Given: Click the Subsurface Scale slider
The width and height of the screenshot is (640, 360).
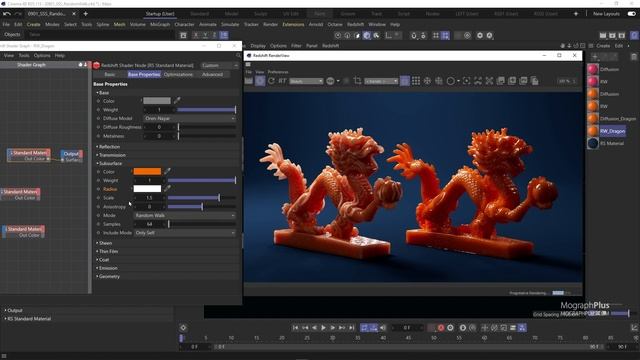Looking at the screenshot, I should click(202, 198).
